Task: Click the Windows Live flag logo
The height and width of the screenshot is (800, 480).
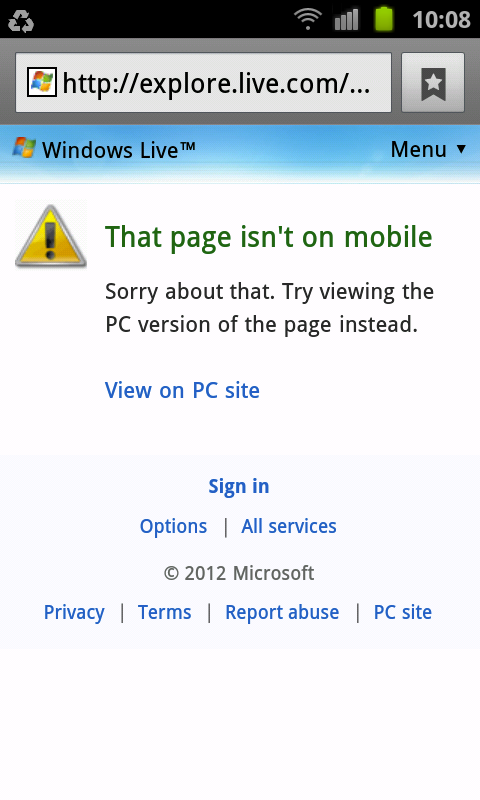Action: click(24, 148)
